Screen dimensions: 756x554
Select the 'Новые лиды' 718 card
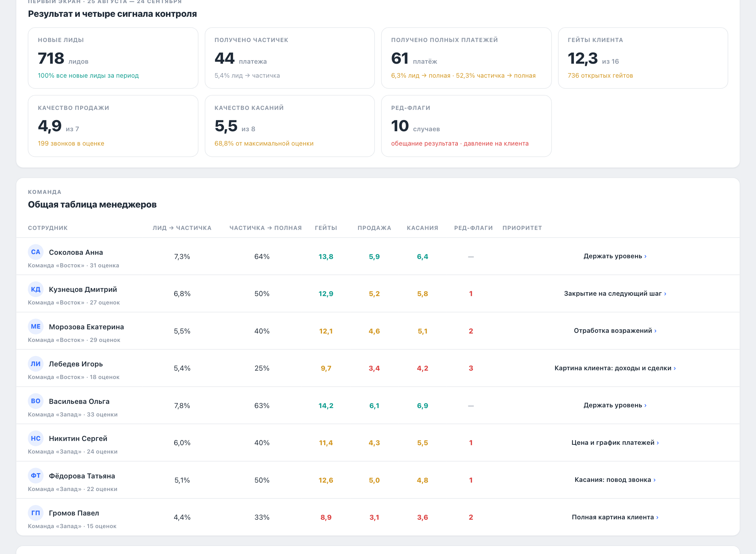pyautogui.click(x=113, y=58)
